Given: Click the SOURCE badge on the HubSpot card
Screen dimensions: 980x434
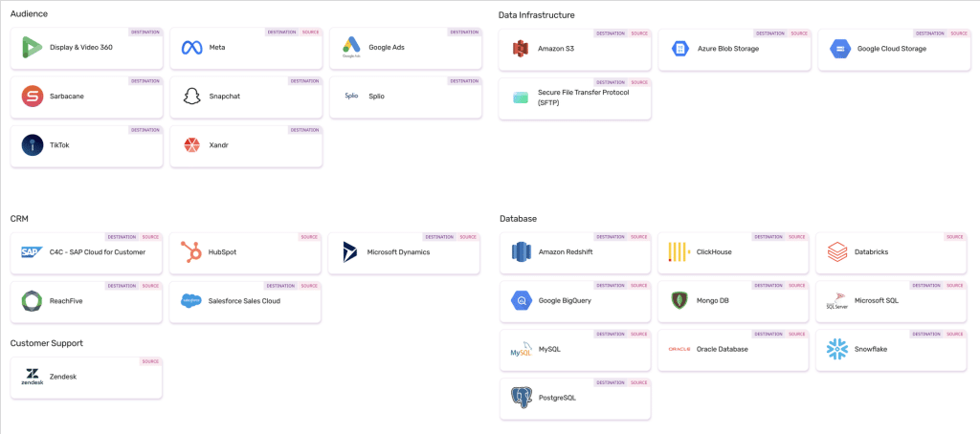Looking at the screenshot, I should pos(309,237).
